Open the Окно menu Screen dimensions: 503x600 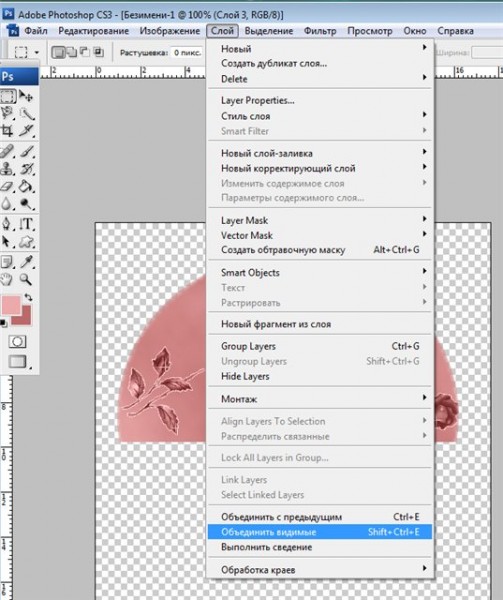415,31
